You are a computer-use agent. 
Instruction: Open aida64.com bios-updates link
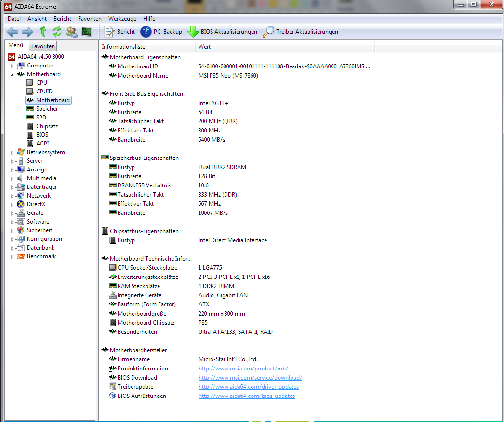(x=247, y=396)
